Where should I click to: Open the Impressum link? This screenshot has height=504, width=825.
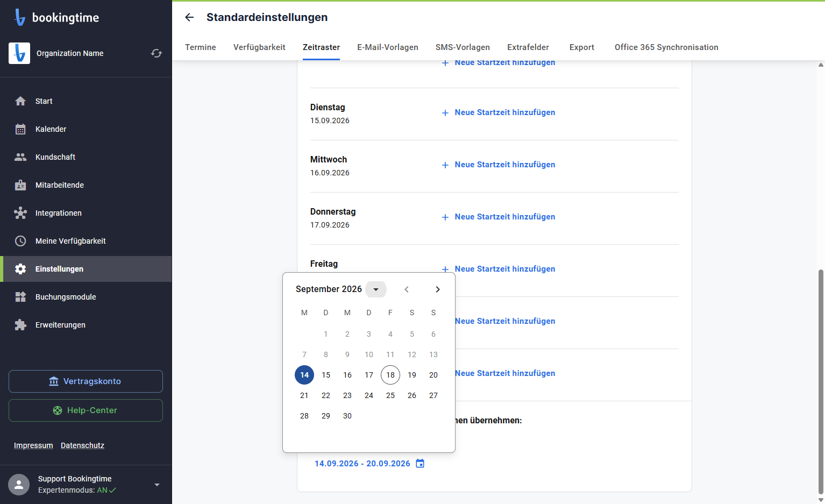tap(33, 445)
